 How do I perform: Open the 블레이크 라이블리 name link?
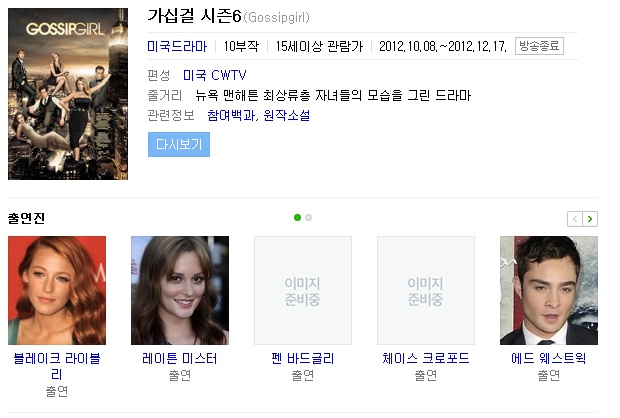tap(57, 366)
